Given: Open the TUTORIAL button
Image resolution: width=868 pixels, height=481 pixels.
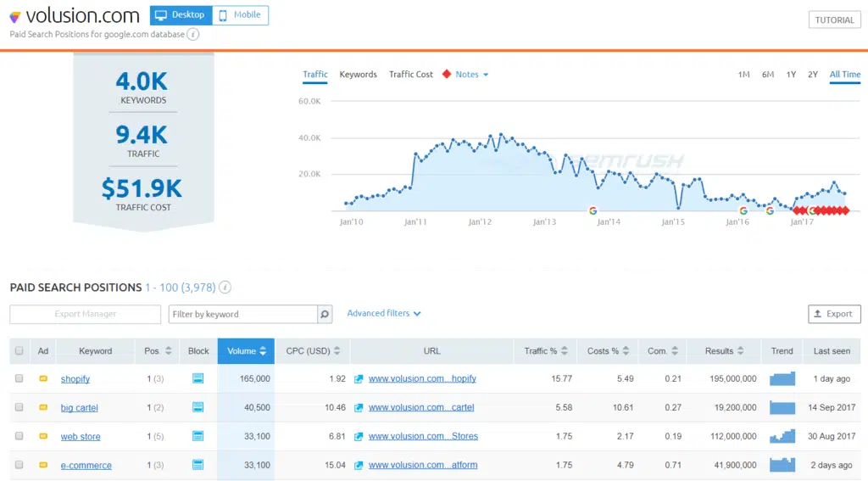Looking at the screenshot, I should [x=834, y=20].
